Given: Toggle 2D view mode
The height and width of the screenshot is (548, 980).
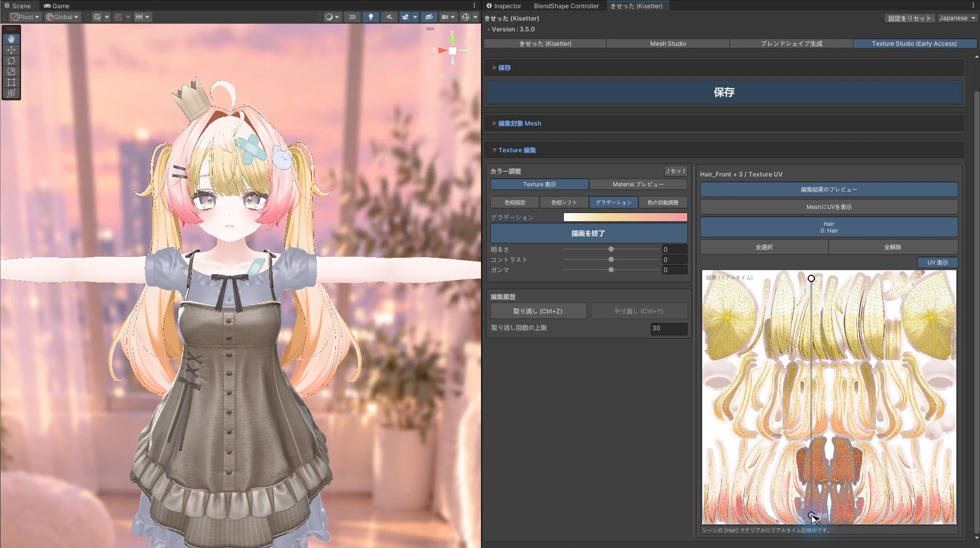Looking at the screenshot, I should tap(352, 17).
